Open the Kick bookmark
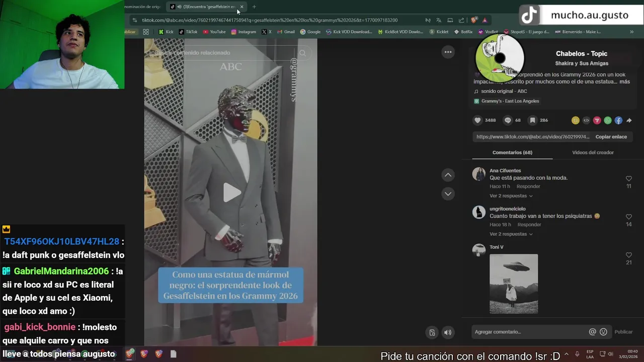Screen dimensions: 644x362 [166, 32]
